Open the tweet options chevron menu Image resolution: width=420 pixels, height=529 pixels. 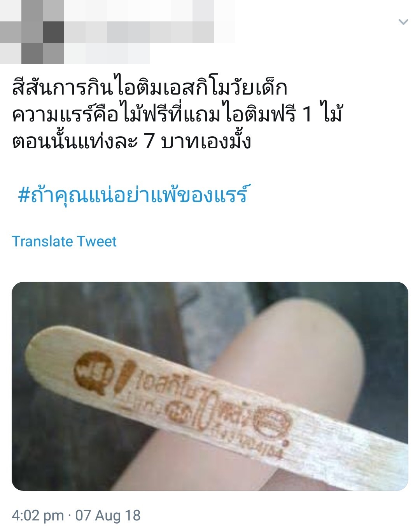pos(403,22)
